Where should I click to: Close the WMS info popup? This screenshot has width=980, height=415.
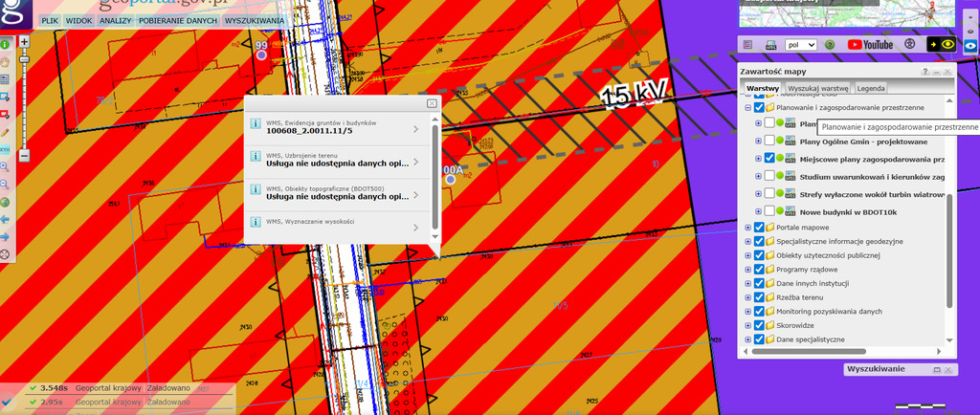(x=432, y=102)
